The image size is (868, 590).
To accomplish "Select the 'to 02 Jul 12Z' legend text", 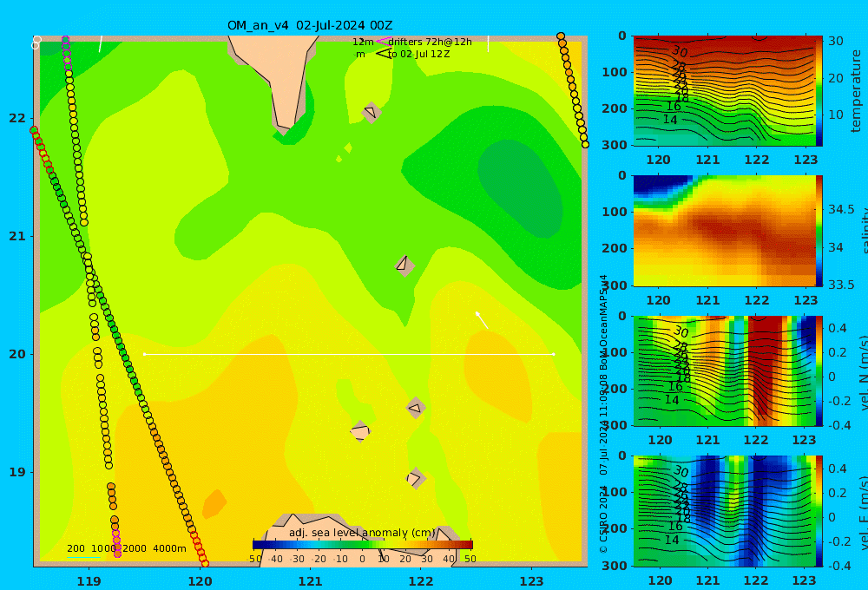I will 418,55.
